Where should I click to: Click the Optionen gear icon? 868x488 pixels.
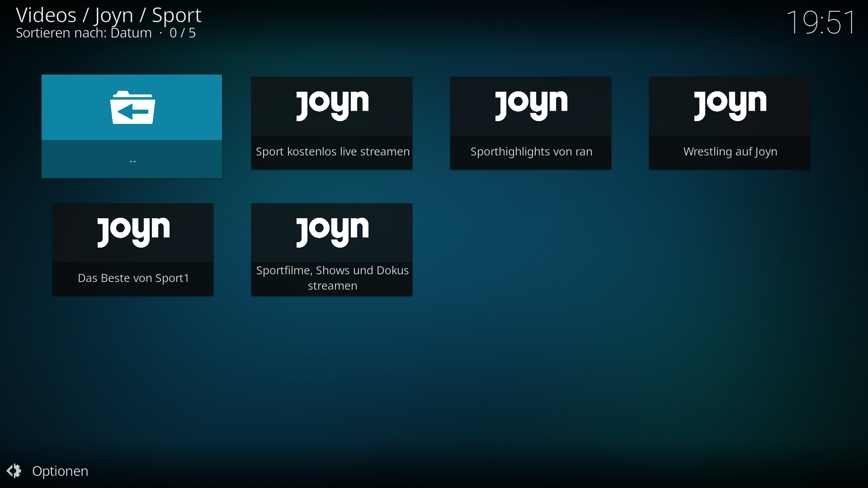pos(14,471)
